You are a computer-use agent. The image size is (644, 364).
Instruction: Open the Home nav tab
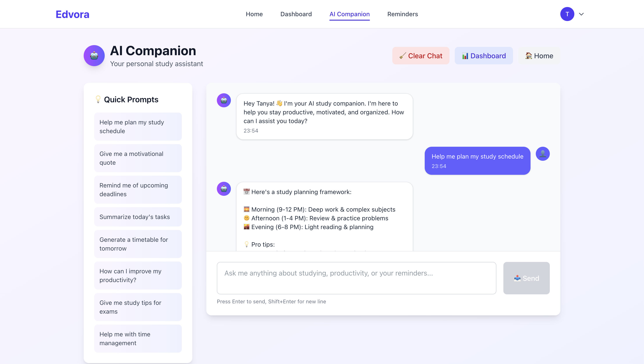coord(254,14)
